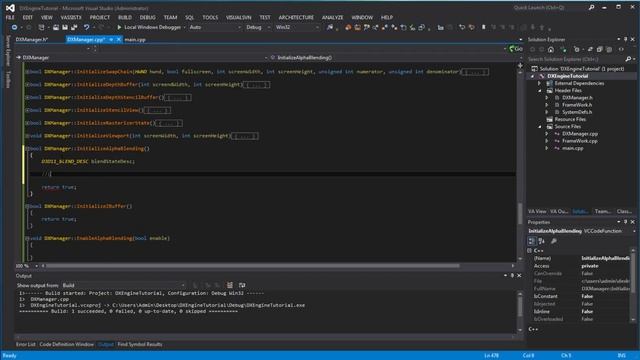Image resolution: width=640 pixels, height=360 pixels.
Task: Collapse the Source Files folder
Action: coord(540,127)
